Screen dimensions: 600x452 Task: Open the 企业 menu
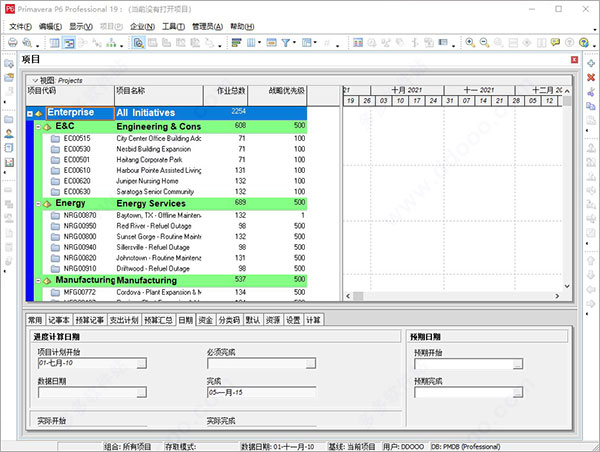pyautogui.click(x=142, y=26)
